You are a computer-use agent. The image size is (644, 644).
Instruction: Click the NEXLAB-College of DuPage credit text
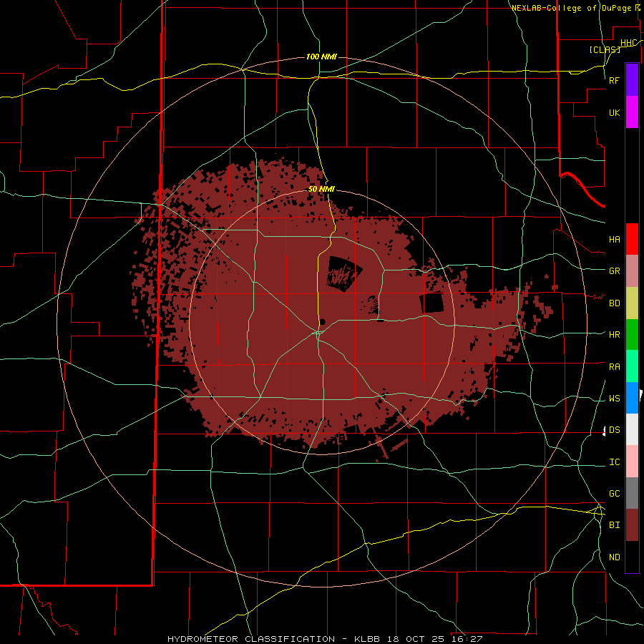pos(572,8)
